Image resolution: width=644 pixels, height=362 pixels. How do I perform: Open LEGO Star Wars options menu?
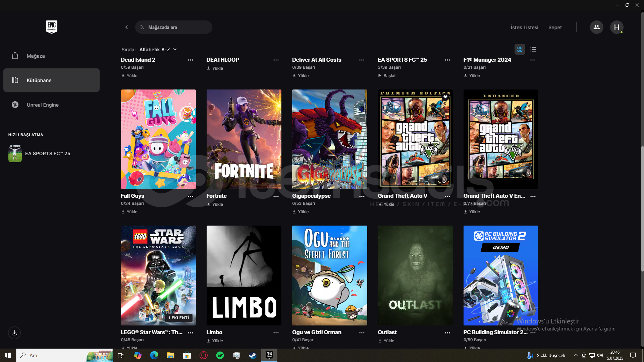pyautogui.click(x=190, y=333)
